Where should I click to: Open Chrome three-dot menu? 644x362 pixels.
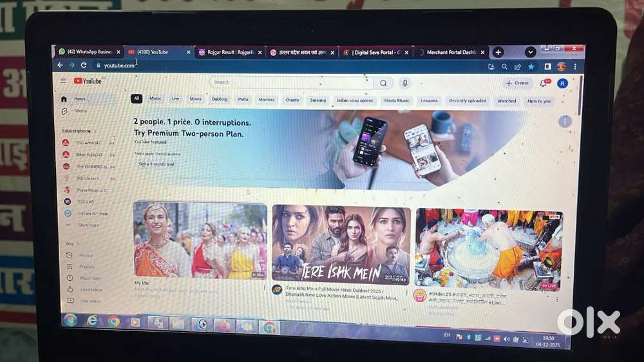pos(575,66)
